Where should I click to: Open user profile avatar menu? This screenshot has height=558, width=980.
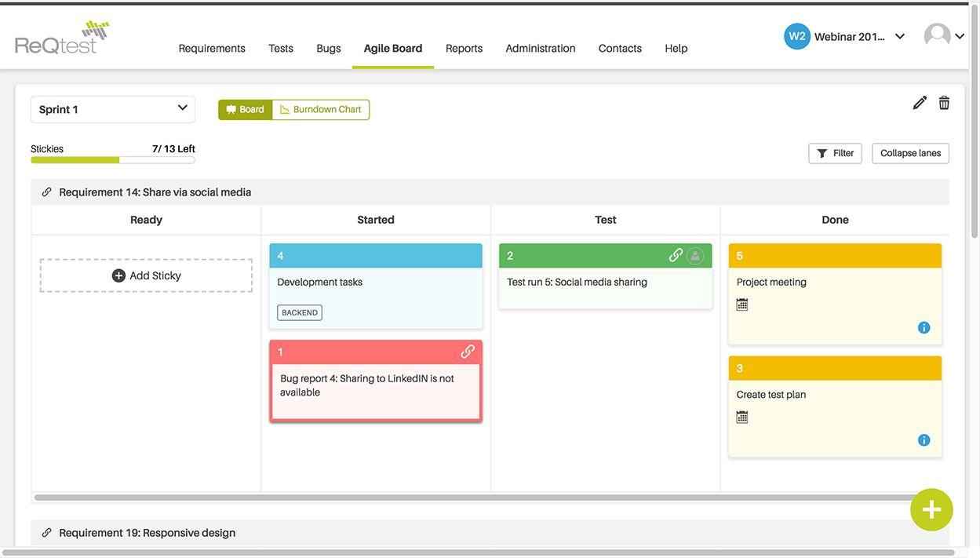[x=944, y=36]
